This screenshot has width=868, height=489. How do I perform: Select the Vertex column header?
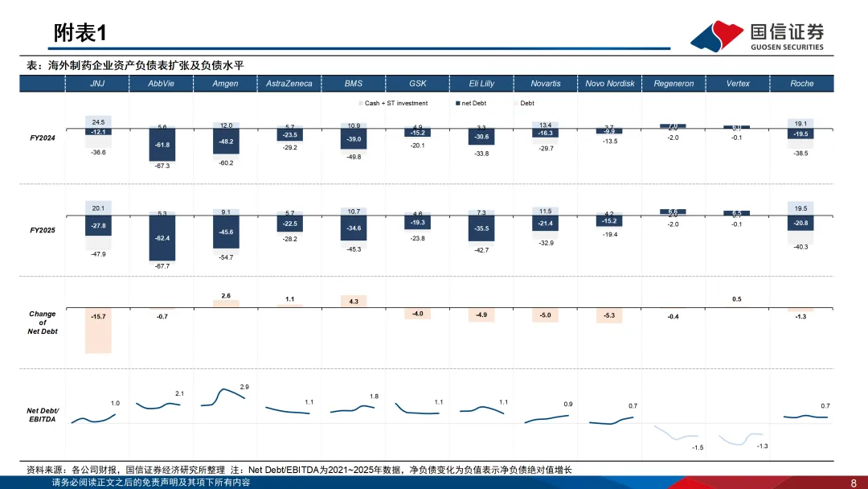[738, 84]
